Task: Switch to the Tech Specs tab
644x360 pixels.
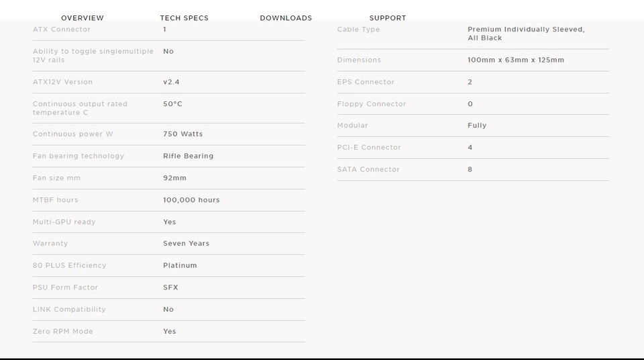Action: [x=184, y=17]
